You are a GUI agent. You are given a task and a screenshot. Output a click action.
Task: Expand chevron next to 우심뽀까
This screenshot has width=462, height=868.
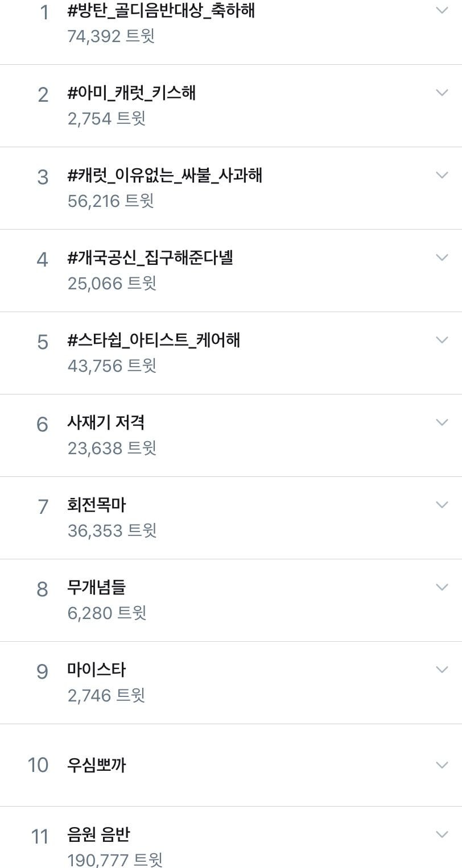442,765
